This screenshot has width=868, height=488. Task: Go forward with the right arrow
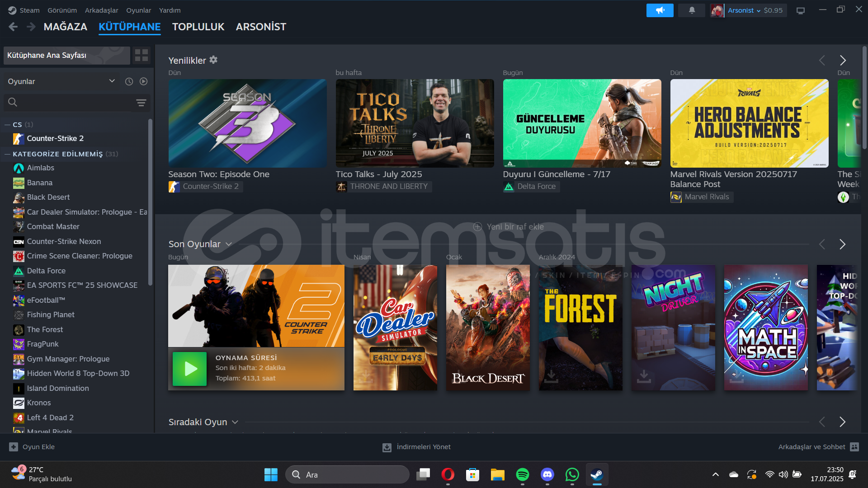pyautogui.click(x=31, y=27)
